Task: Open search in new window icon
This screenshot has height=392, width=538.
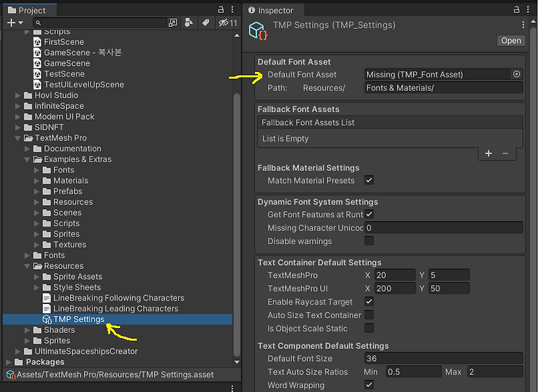Action: tap(173, 23)
